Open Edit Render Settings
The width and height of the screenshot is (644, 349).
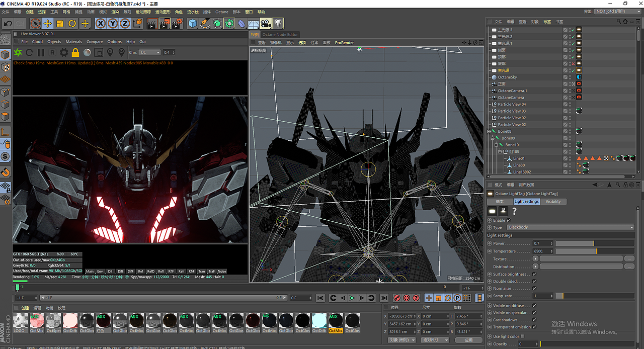(x=177, y=23)
